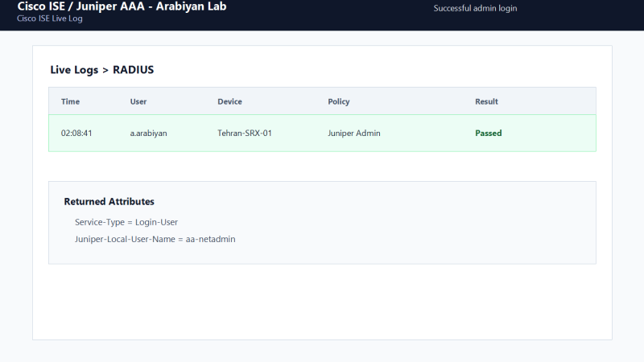The height and width of the screenshot is (362, 644).
Task: Click the Result column header
Action: 486,102
